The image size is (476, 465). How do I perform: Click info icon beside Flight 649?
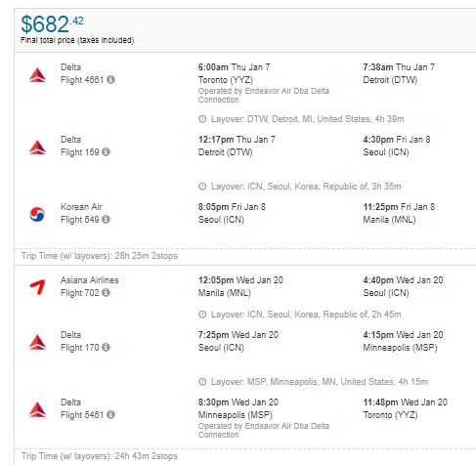coord(106,219)
